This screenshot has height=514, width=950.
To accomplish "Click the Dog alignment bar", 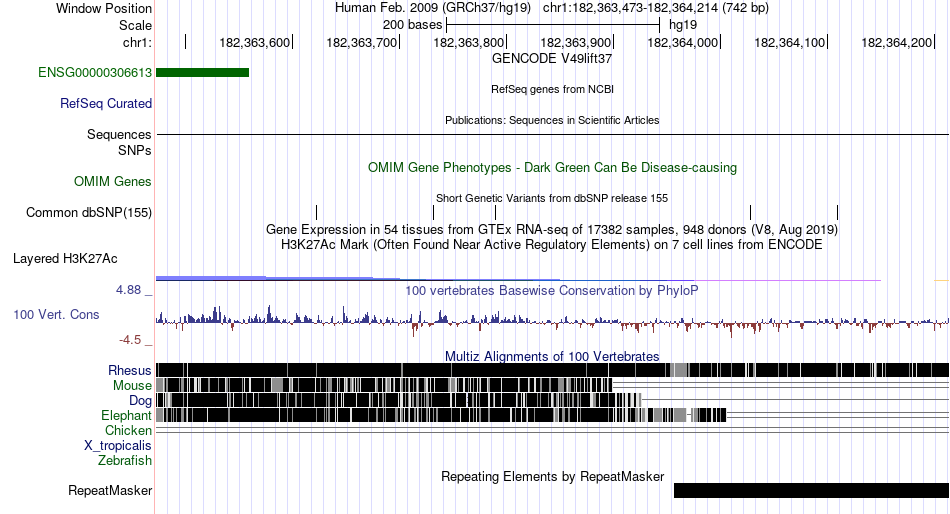I will point(399,400).
